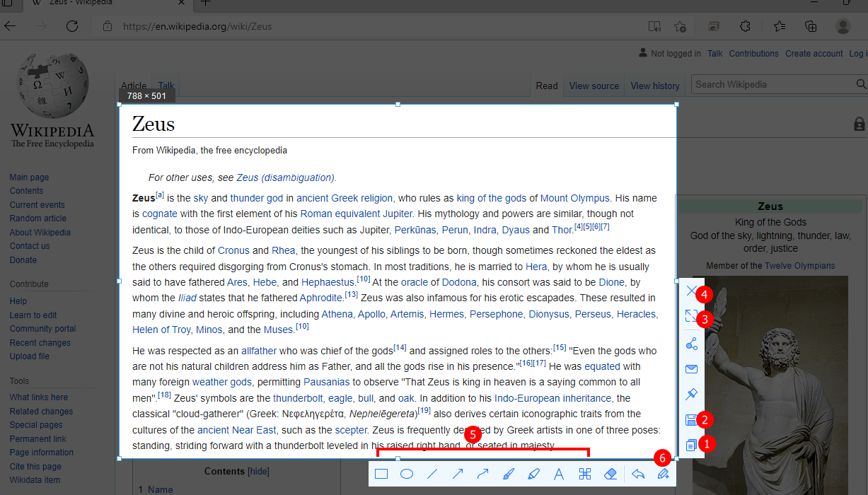Click the page protection padlock icon
The image size is (868, 495).
click(860, 124)
